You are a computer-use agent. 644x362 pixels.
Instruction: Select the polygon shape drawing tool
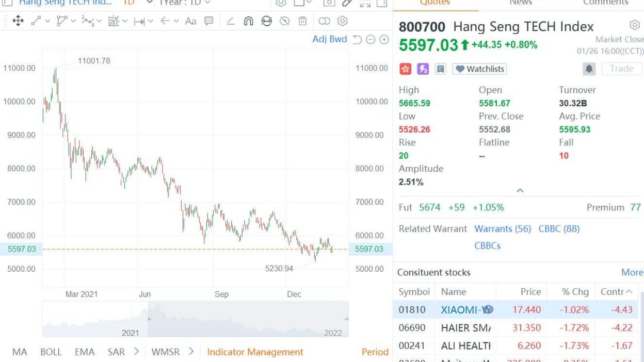62,21
